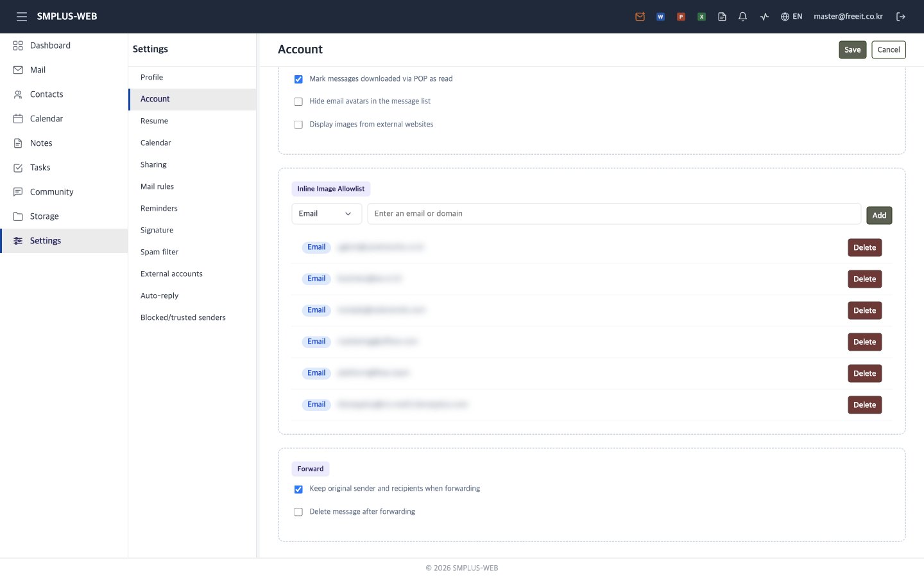Launch the Excel icon in the header

(x=701, y=17)
